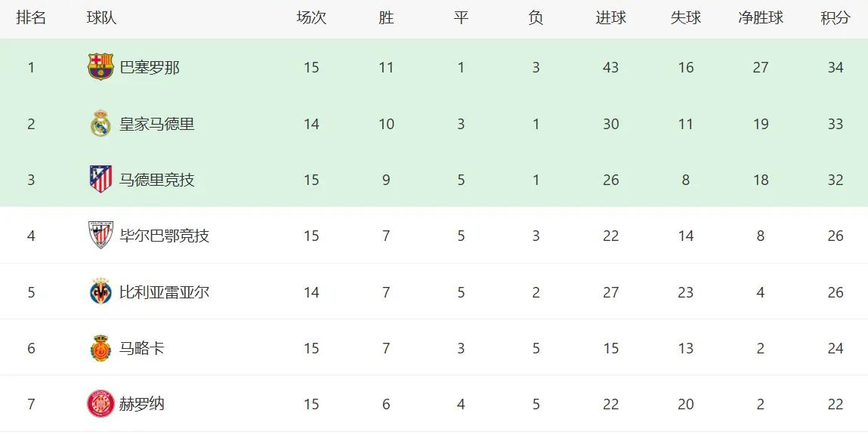Click the Barcelona club crest icon
Viewport: 868px width, 438px height.
(100, 67)
